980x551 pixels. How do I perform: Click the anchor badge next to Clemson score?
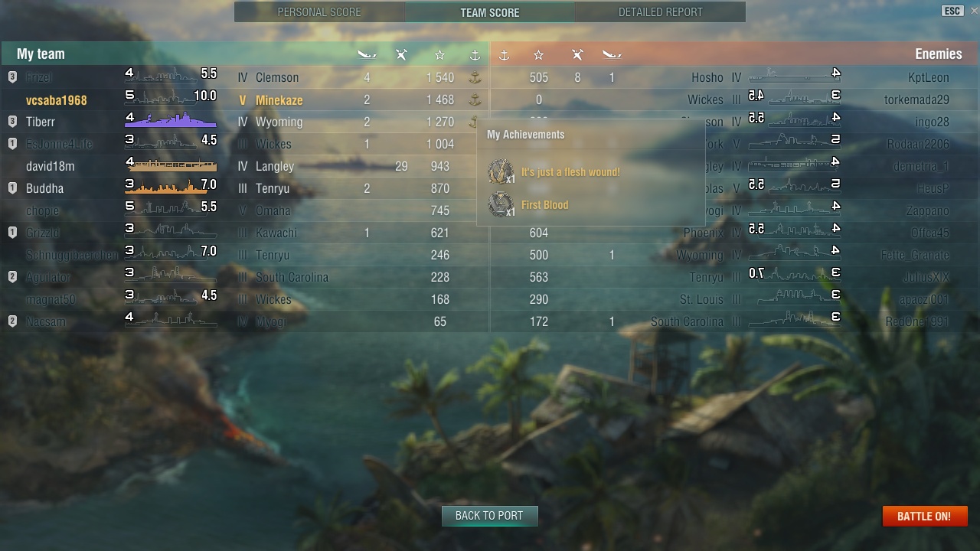[475, 77]
